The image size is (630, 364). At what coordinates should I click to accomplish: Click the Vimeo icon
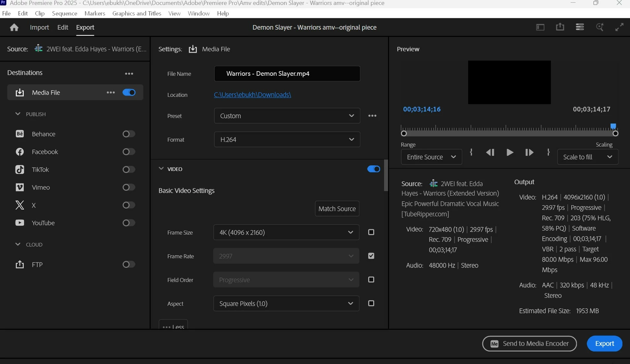tap(20, 187)
